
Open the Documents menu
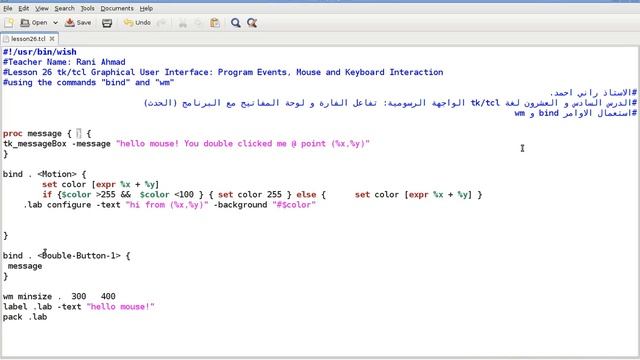[x=117, y=8]
